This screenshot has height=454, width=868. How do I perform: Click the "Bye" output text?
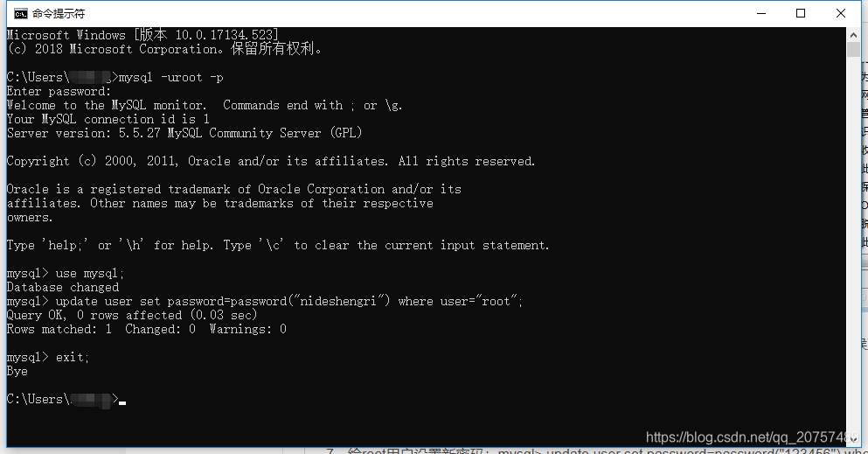(17, 372)
